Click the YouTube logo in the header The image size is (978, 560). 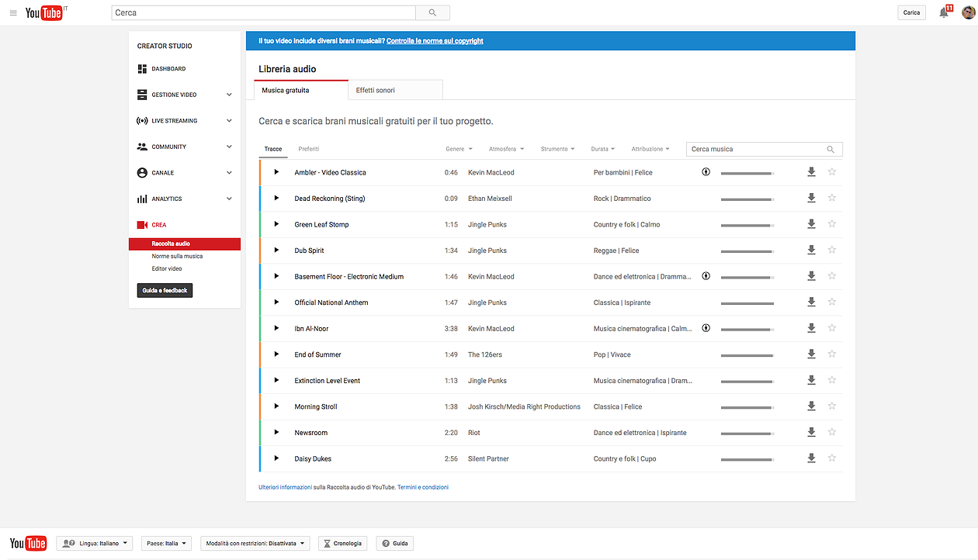coord(43,13)
